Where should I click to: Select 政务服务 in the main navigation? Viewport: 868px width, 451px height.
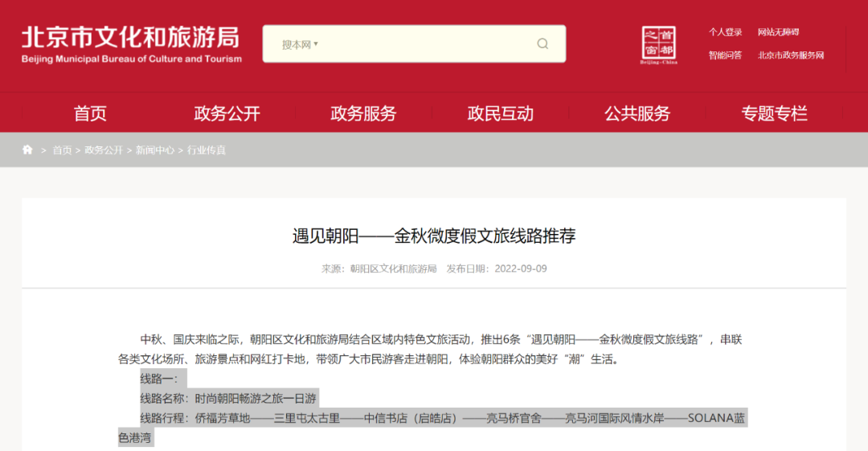pos(363,113)
